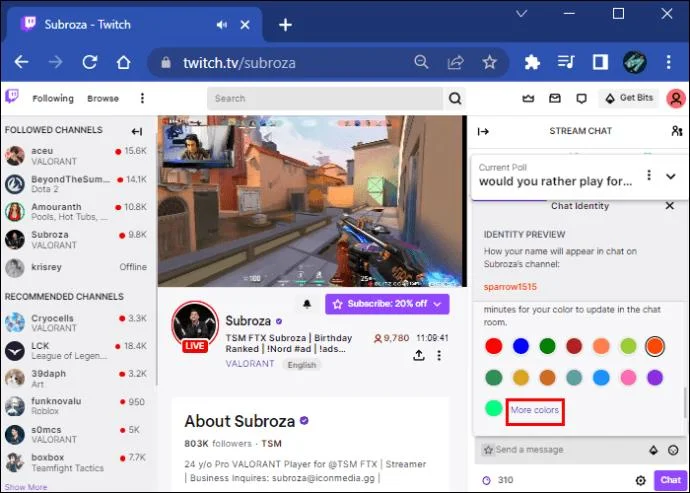Open the stream three-dot options menu

pyautogui.click(x=439, y=355)
